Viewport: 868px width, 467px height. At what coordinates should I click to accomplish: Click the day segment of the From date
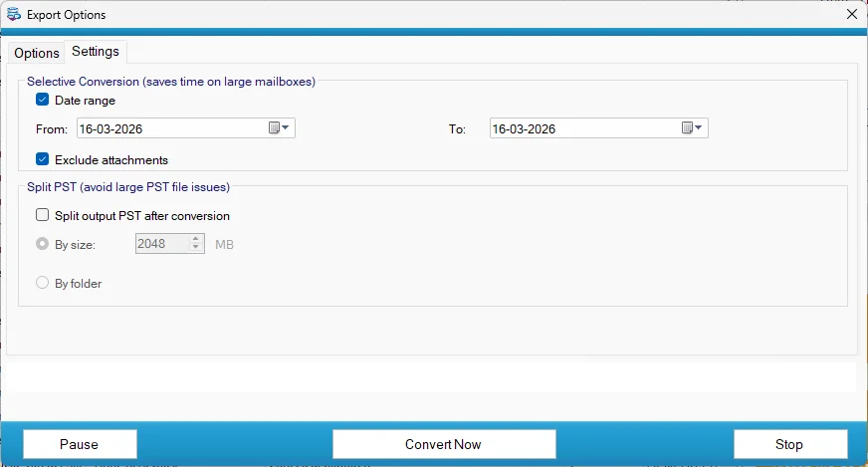click(88, 129)
